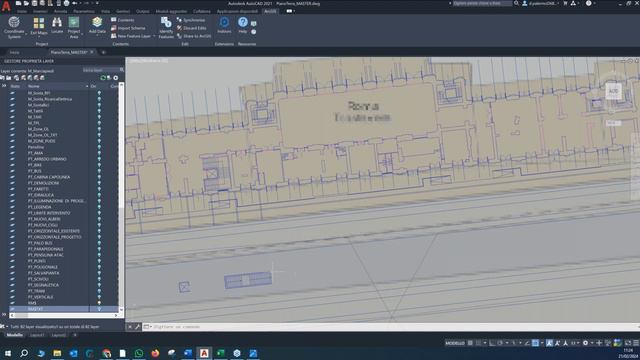Toggle visibility bulb of M_Taxi layer
The width and height of the screenshot is (640, 360).
[99, 117]
